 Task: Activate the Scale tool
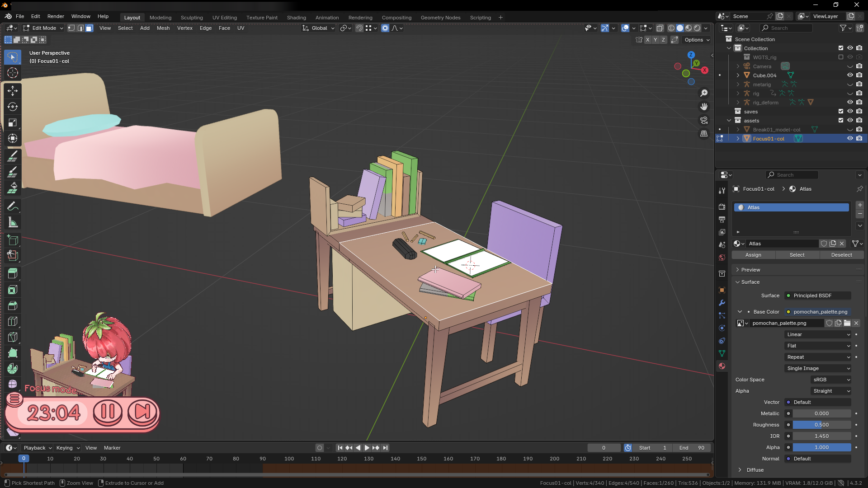point(13,122)
